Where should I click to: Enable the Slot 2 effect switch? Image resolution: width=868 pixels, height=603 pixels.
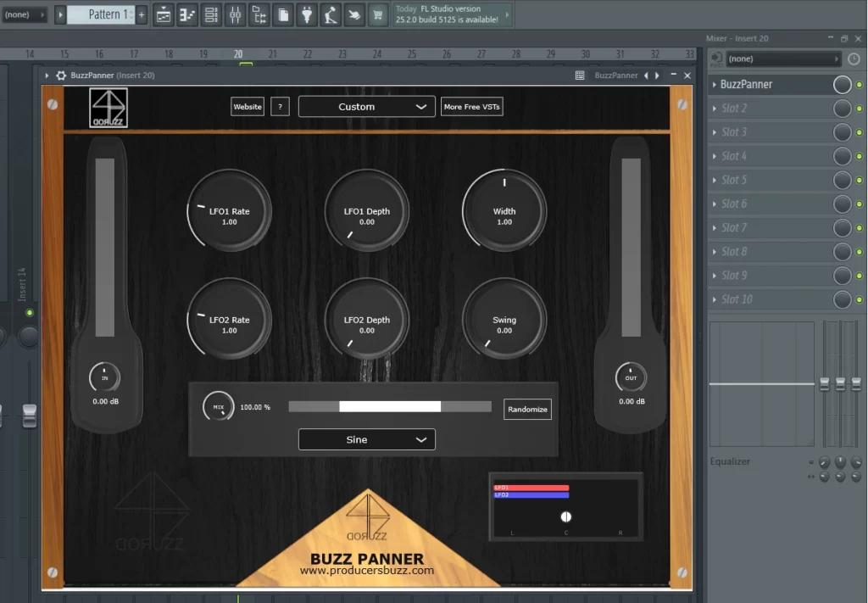pos(858,109)
